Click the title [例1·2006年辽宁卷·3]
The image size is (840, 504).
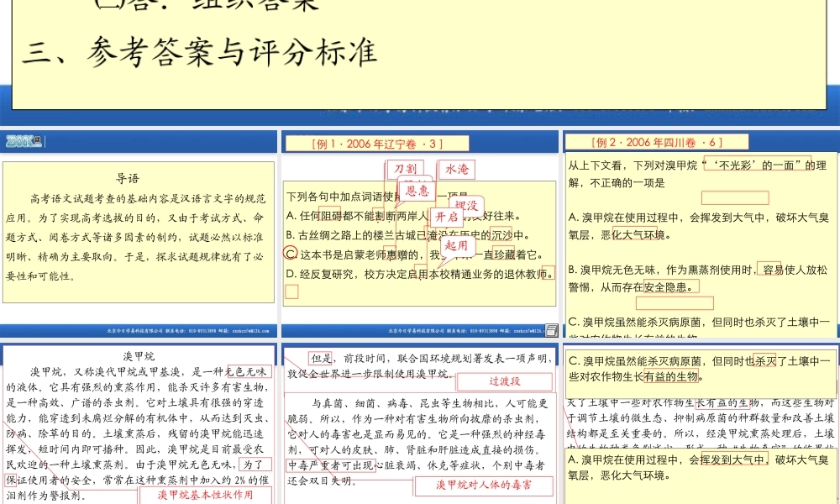[377, 144]
